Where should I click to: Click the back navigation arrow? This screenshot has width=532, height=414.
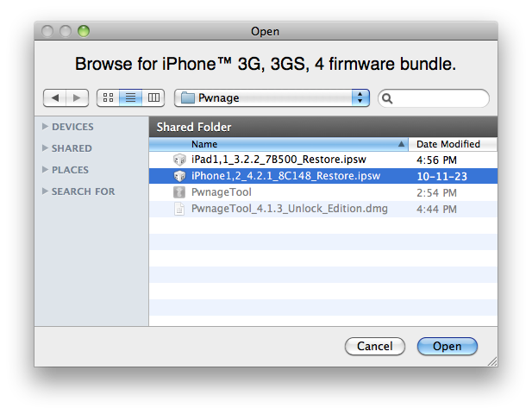(54, 98)
